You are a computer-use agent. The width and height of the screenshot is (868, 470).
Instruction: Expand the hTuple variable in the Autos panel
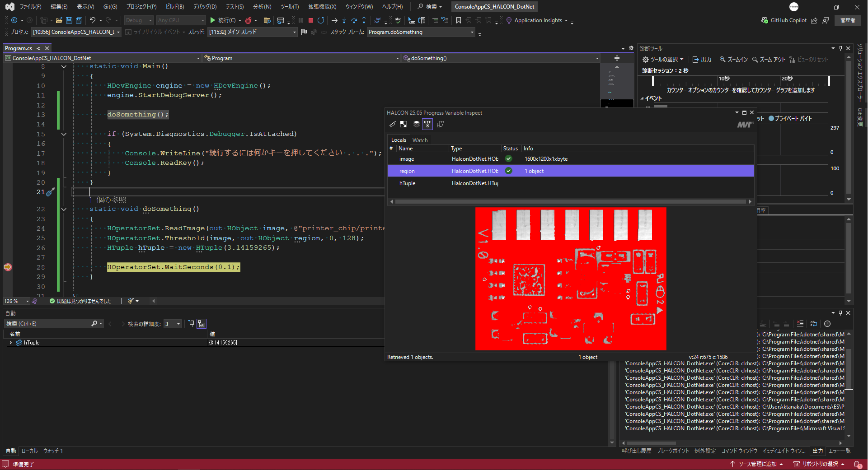pyautogui.click(x=11, y=343)
